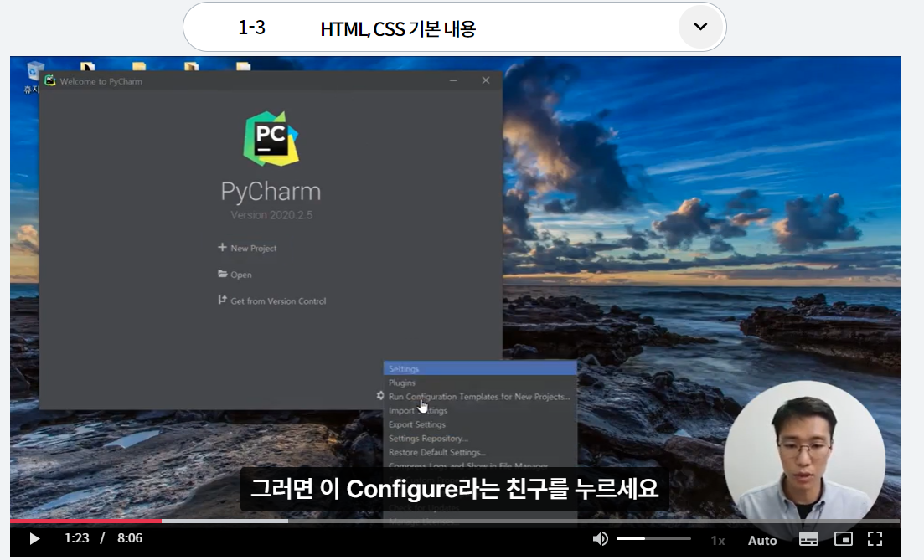Toggle subtitles with the captions icon
The width and height of the screenshot is (924, 560).
tap(808, 539)
